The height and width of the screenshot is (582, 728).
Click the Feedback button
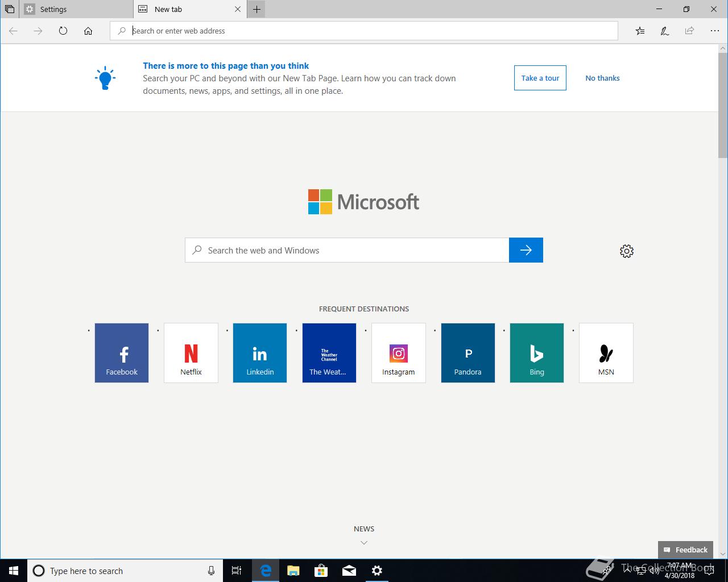click(x=686, y=550)
